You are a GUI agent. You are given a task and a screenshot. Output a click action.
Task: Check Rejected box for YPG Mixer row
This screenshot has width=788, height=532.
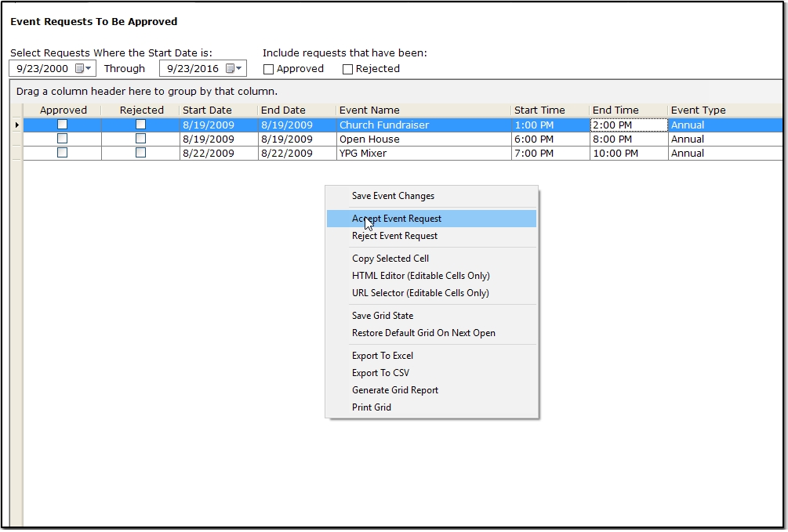coord(140,152)
